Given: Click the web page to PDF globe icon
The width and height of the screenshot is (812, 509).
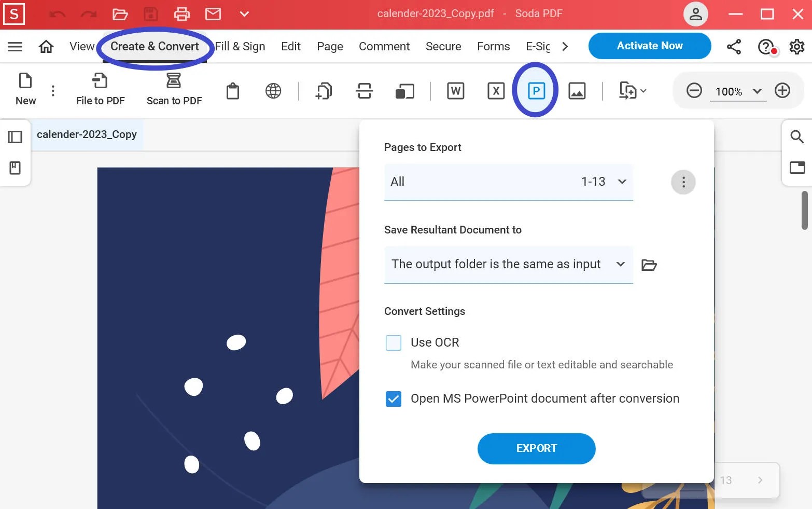Looking at the screenshot, I should coord(273,91).
